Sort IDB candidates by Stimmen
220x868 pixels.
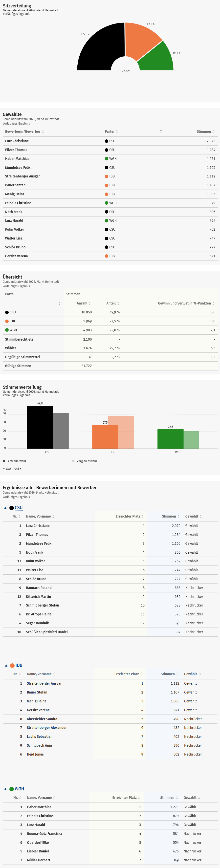[x=170, y=674]
